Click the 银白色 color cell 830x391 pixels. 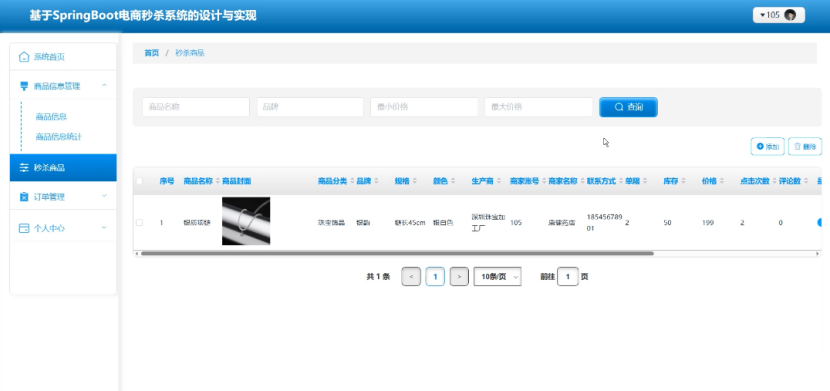(x=443, y=223)
